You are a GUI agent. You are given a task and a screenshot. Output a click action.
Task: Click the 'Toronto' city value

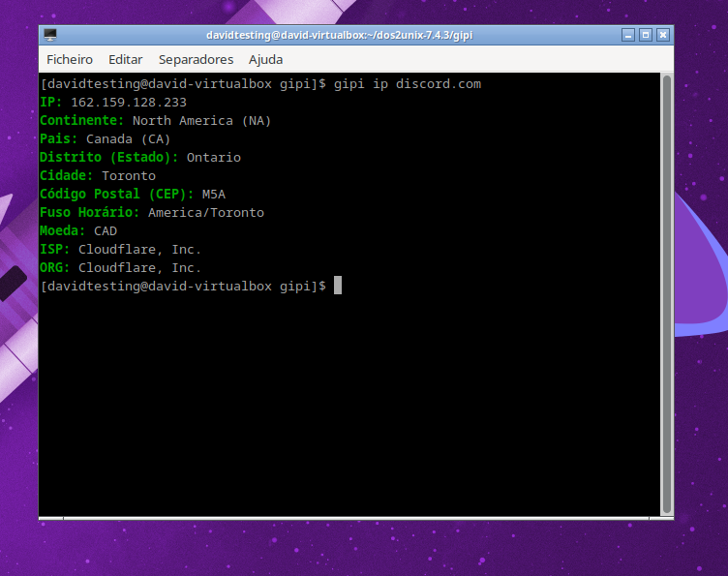pyautogui.click(x=129, y=176)
